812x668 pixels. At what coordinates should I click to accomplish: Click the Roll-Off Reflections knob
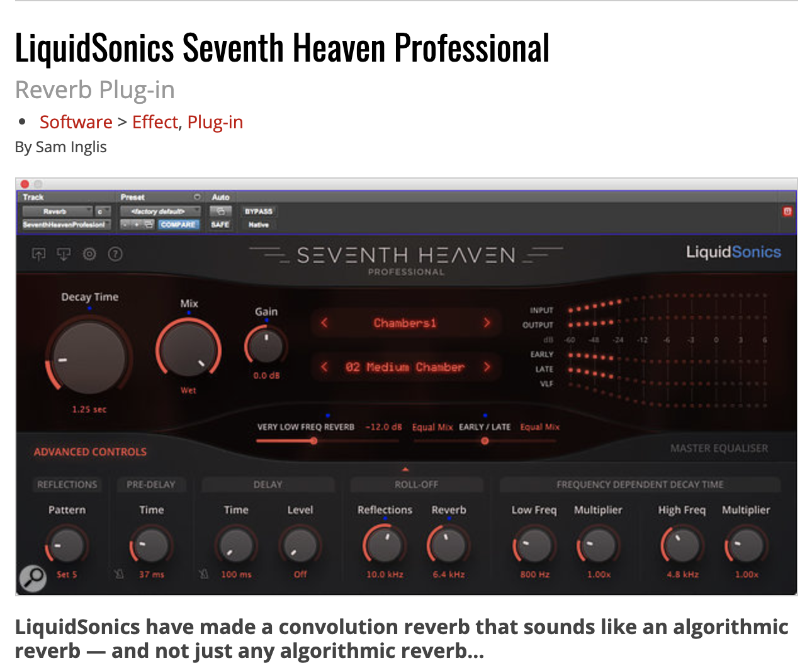pyautogui.click(x=385, y=545)
